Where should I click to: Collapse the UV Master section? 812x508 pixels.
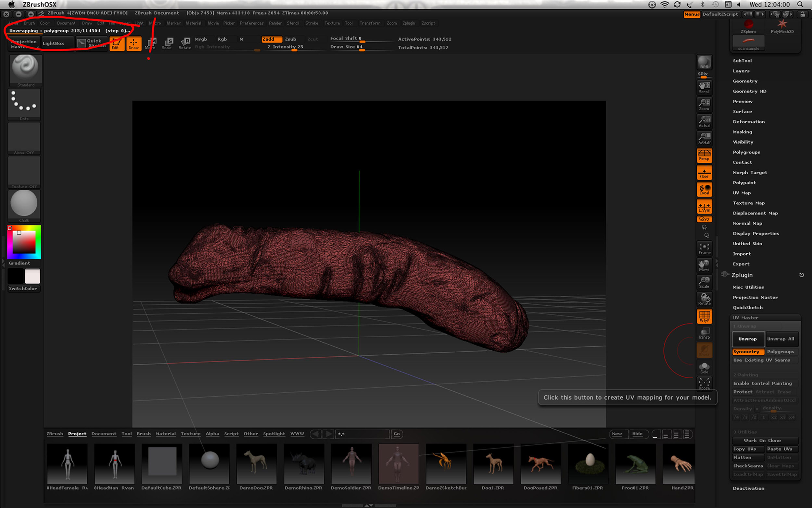click(745, 318)
